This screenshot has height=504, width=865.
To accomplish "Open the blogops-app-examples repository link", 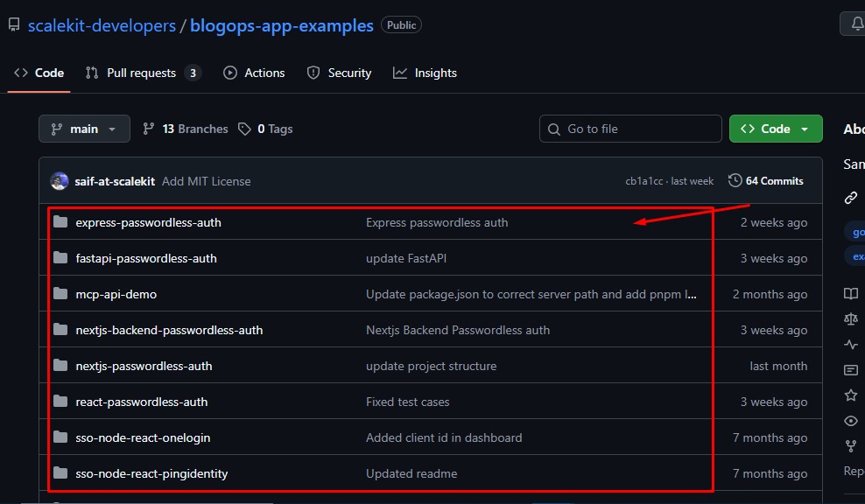I will [x=281, y=25].
